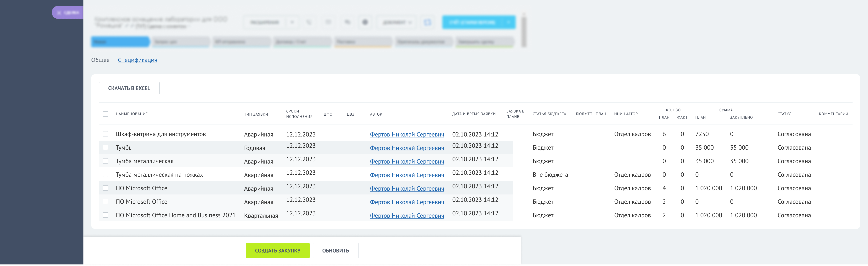This screenshot has width=868, height=266.
Task: Click the purple pill with X in sidebar
Action: pyautogui.click(x=68, y=13)
